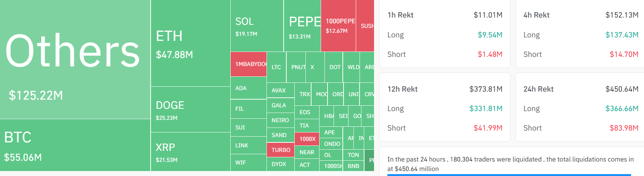Select the XRP $21.53M tile
Screen dimensions: 644x176
point(190,152)
